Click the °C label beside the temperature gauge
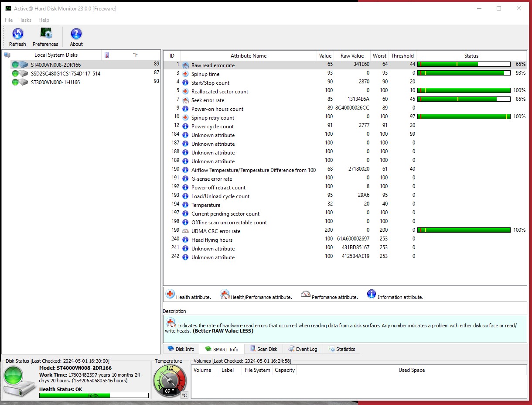 click(184, 394)
